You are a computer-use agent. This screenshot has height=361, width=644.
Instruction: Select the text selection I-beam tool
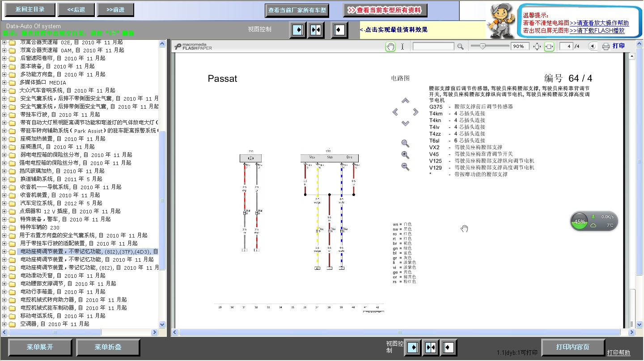pos(402,46)
